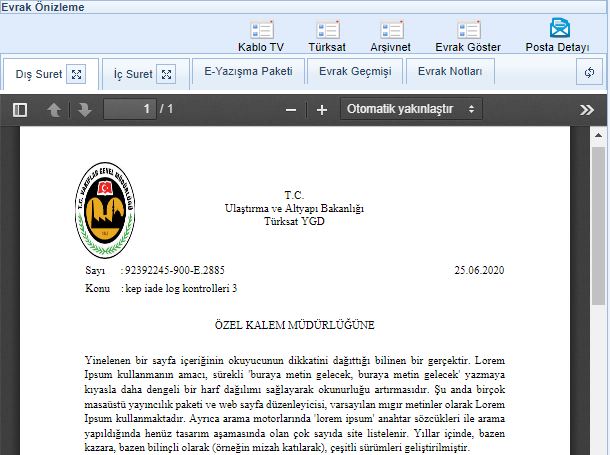This screenshot has height=455, width=610.
Task: Open the Evrak Geçmişi tab
Action: [355, 72]
